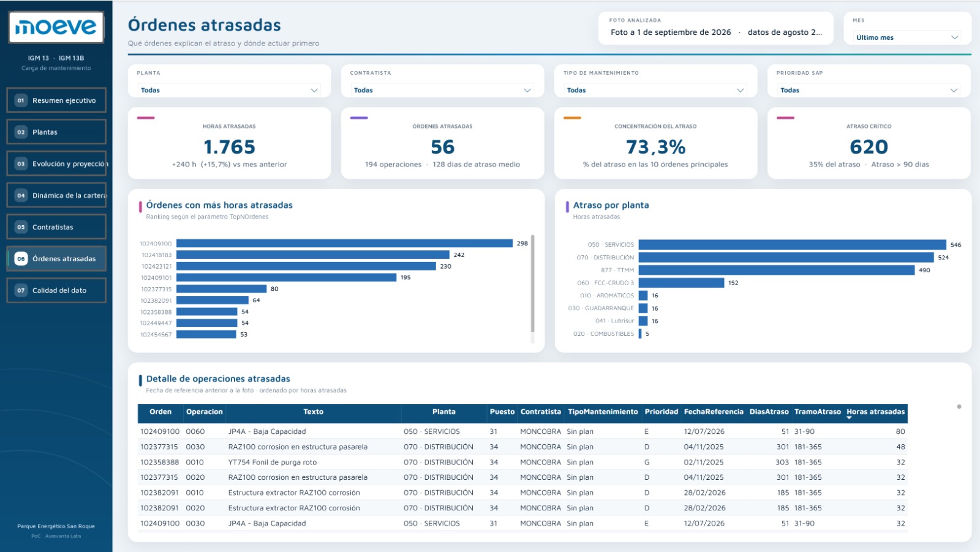Click the Horas atrasadas 1.765 card
This screenshot has height=552, width=980.
click(229, 143)
